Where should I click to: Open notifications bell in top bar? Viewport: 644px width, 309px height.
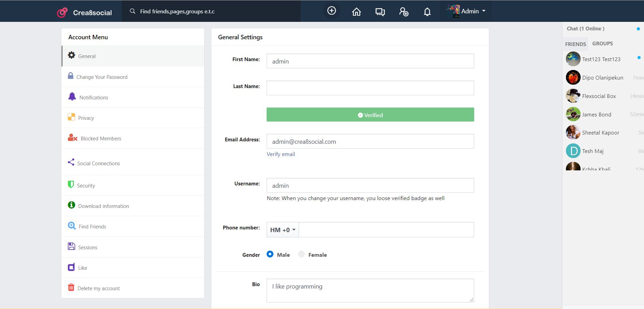(x=427, y=12)
